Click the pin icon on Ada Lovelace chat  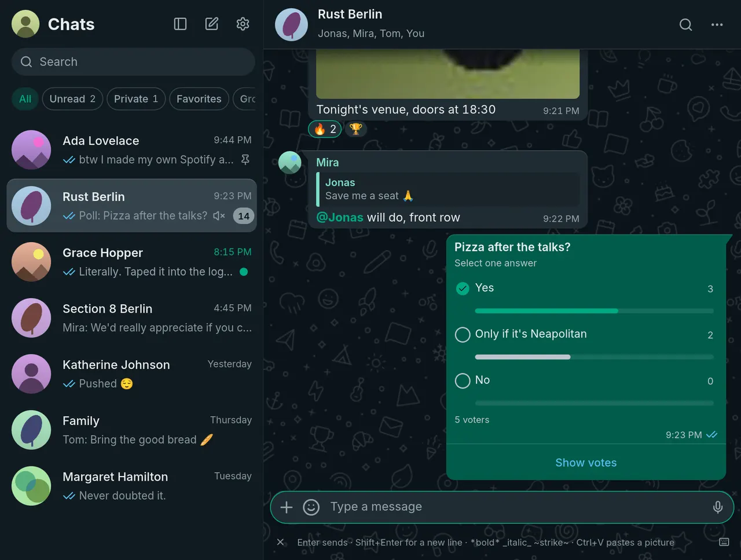245,159
